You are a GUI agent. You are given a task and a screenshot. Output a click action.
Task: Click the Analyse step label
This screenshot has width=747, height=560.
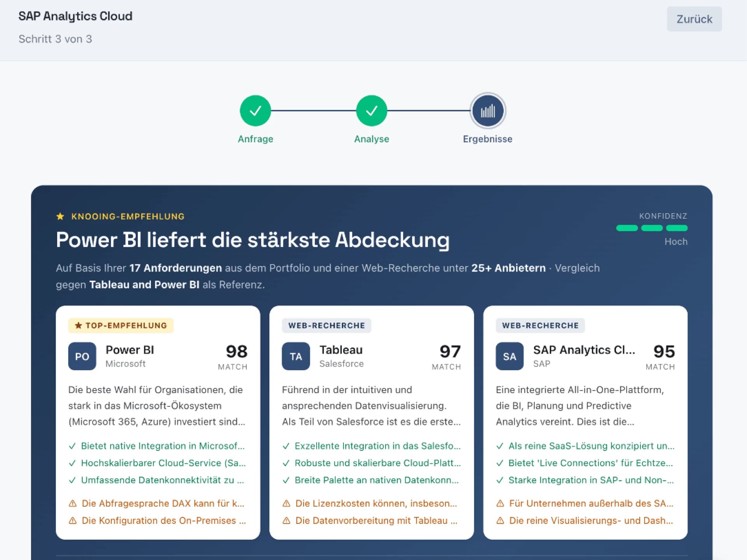[372, 139]
